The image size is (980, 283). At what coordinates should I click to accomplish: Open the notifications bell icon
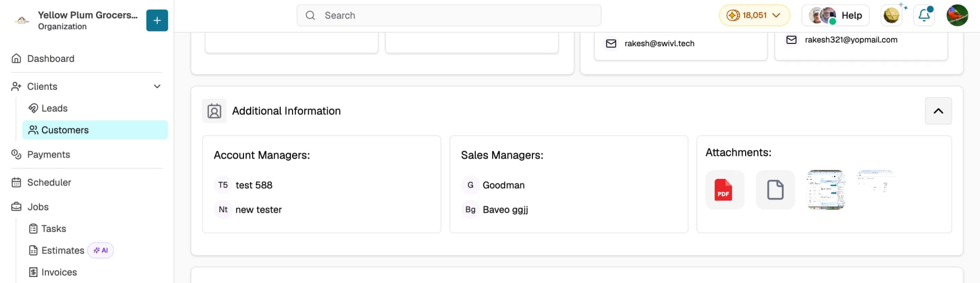924,15
